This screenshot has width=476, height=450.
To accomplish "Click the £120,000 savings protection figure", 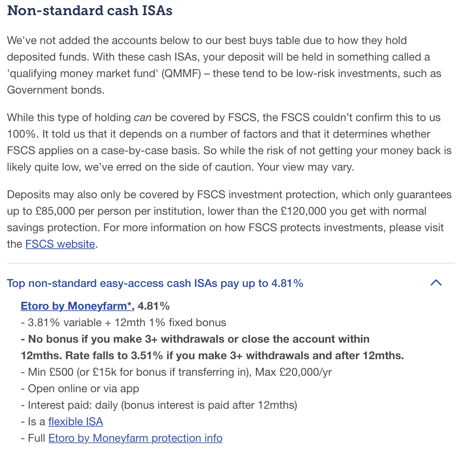I will (304, 211).
